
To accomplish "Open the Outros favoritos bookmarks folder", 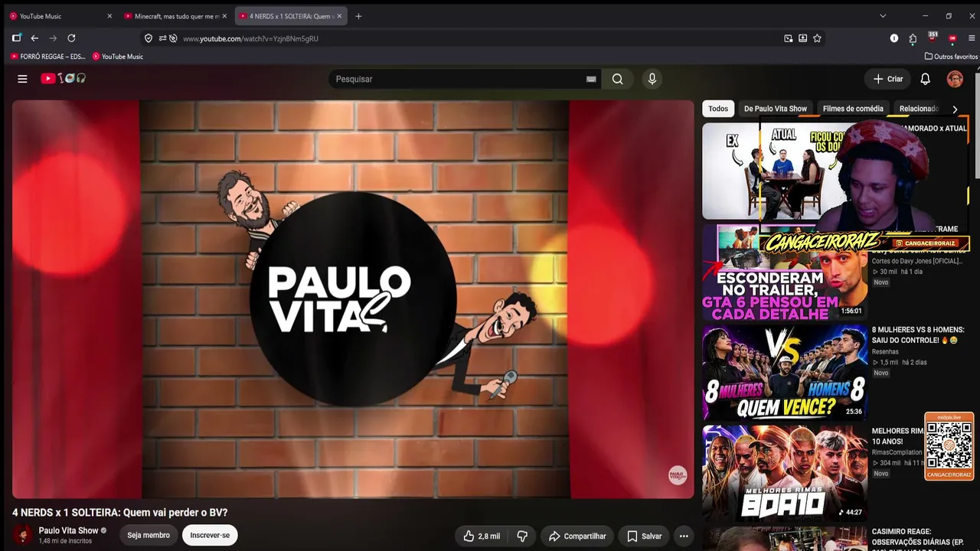I will [951, 57].
